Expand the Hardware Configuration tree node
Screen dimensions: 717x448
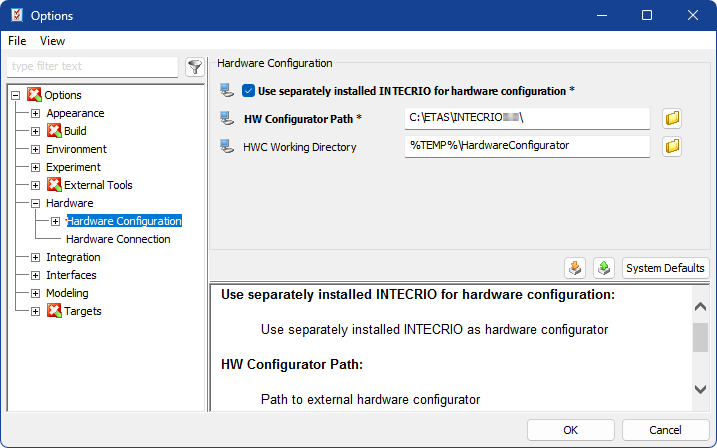tap(55, 221)
